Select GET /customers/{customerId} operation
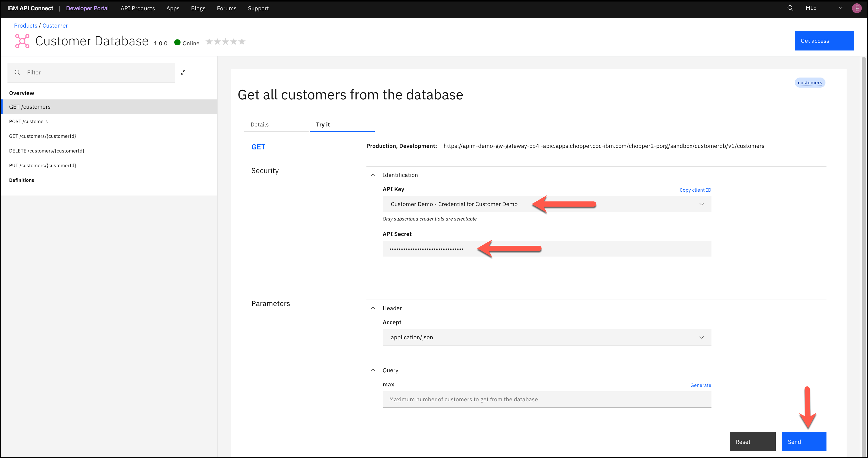868x458 pixels. 110,136
